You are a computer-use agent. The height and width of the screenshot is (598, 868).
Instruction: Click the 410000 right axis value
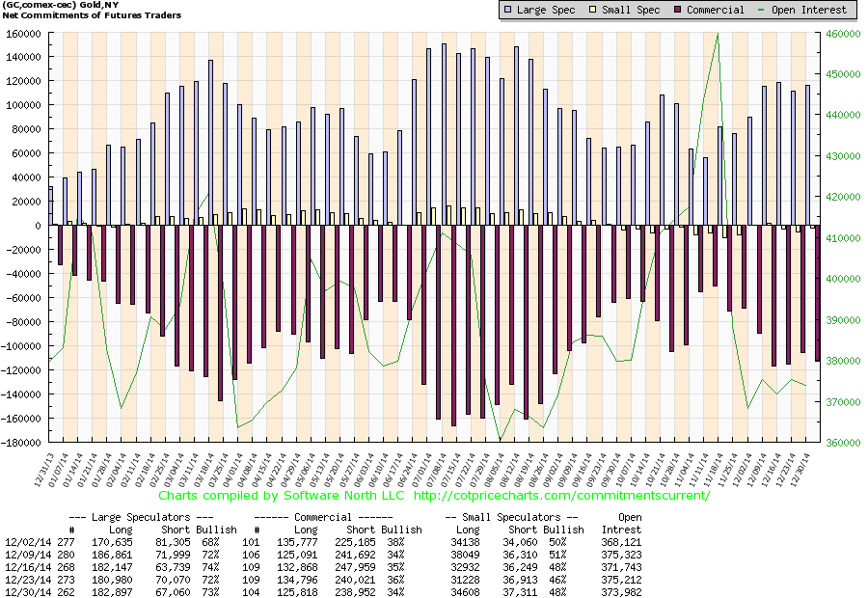click(x=843, y=238)
